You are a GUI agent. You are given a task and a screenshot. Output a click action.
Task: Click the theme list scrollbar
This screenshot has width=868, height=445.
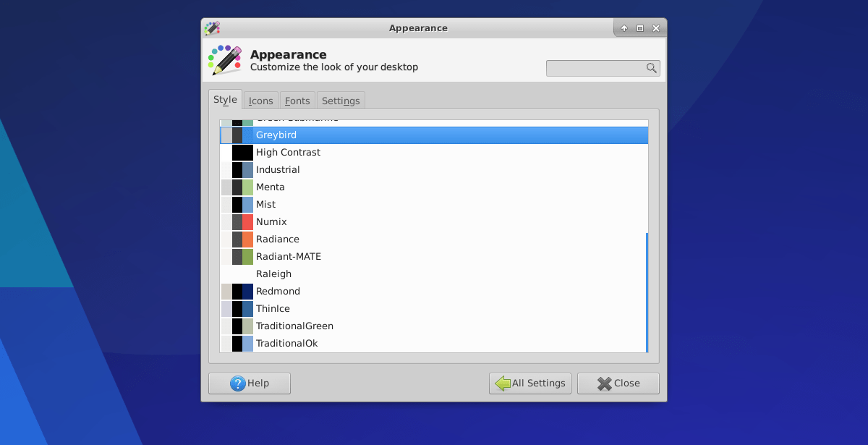pyautogui.click(x=645, y=289)
